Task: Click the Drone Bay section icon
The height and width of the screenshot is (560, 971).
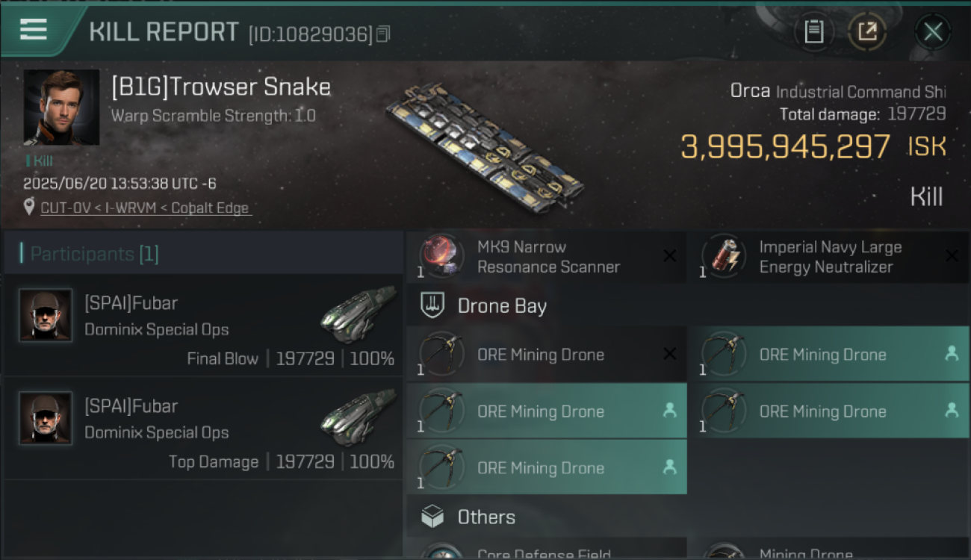Action: pyautogui.click(x=432, y=305)
